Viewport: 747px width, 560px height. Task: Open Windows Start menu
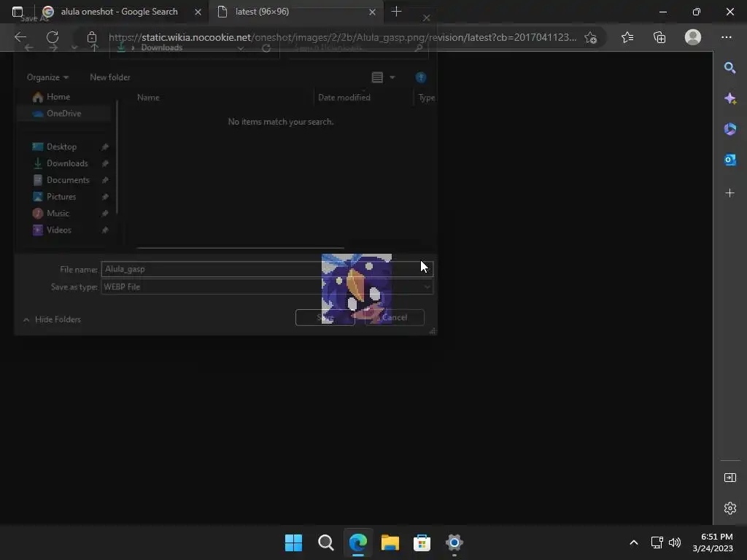click(293, 542)
